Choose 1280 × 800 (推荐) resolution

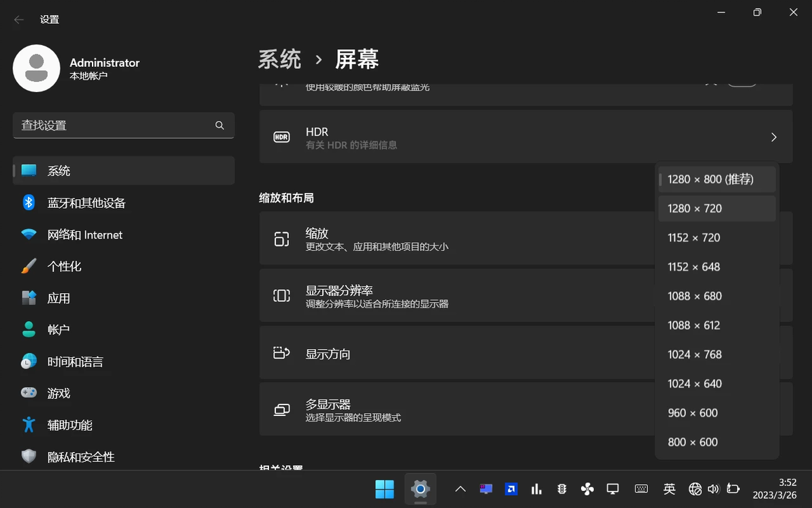pyautogui.click(x=717, y=179)
